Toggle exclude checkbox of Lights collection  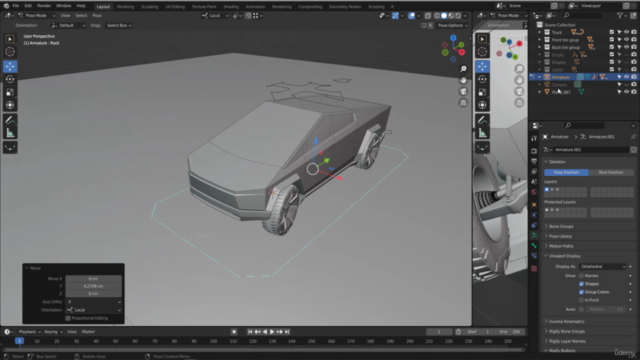pyautogui.click(x=612, y=69)
